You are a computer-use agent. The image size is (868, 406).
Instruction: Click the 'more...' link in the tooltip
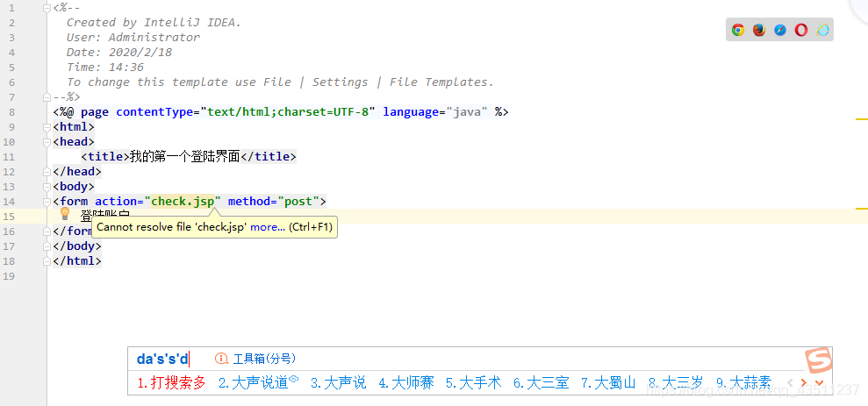click(267, 227)
